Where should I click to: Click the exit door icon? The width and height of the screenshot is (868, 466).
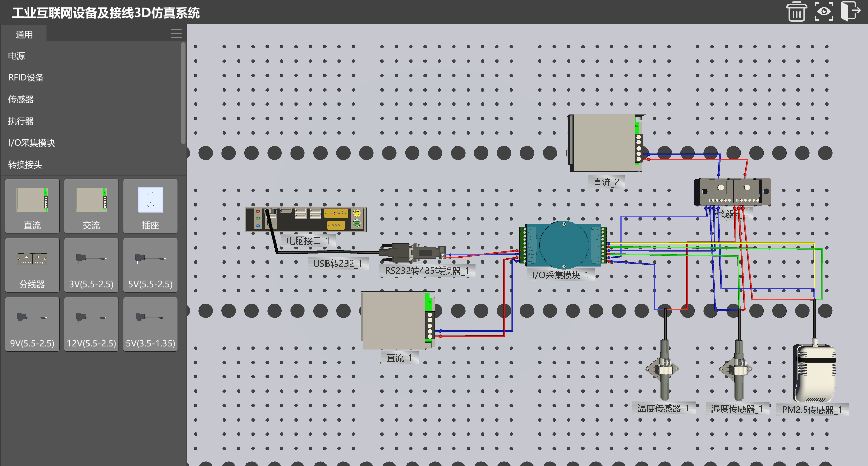tap(850, 11)
